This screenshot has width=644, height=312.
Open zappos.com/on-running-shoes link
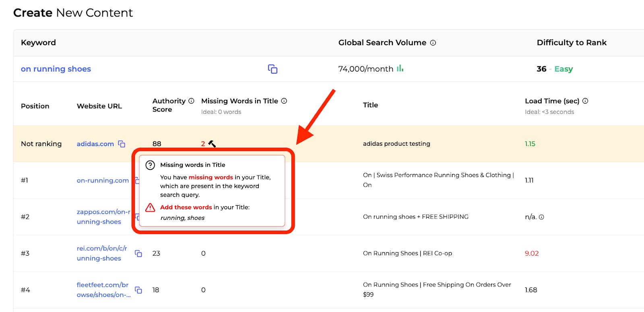click(103, 217)
